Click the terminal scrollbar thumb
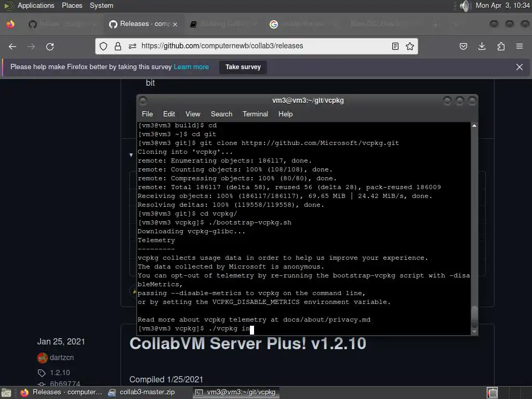This screenshot has width=532, height=399. 474,316
